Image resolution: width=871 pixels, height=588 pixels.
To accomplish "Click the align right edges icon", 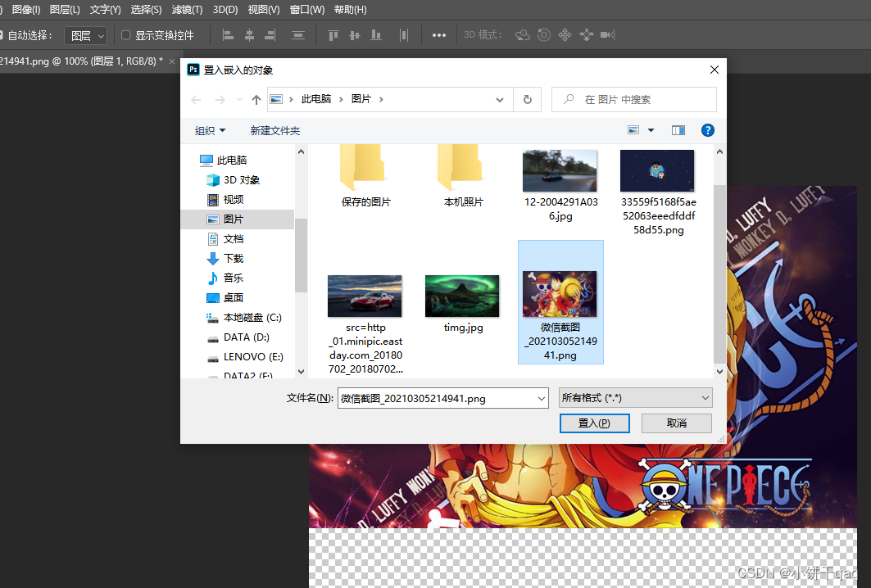I will 270,35.
